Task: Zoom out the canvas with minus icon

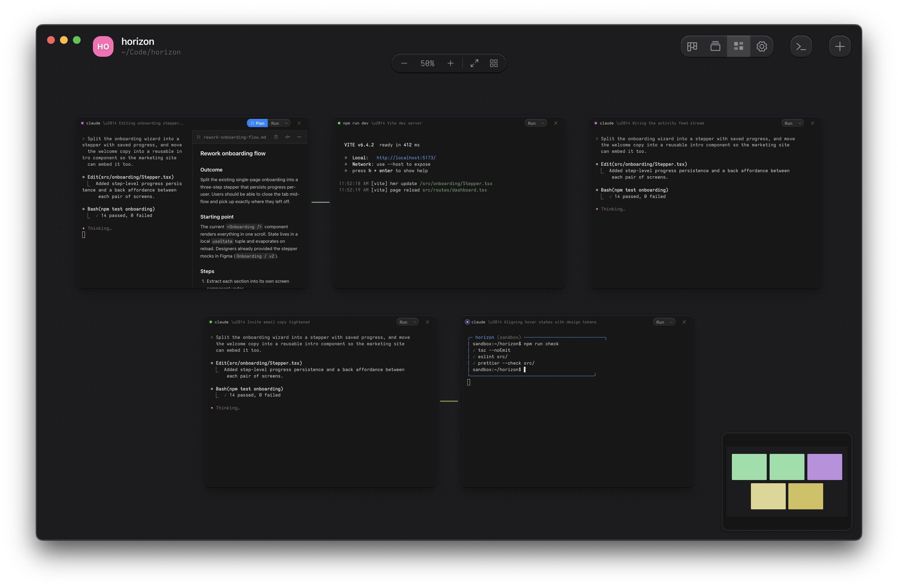Action: click(404, 64)
